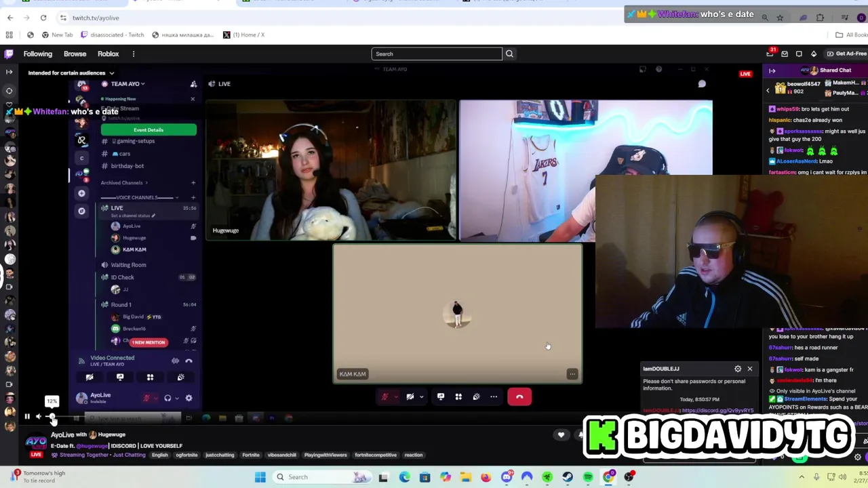Expand Intended for certain audiences notice
Image resolution: width=868 pixels, height=488 pixels.
pyautogui.click(x=71, y=73)
